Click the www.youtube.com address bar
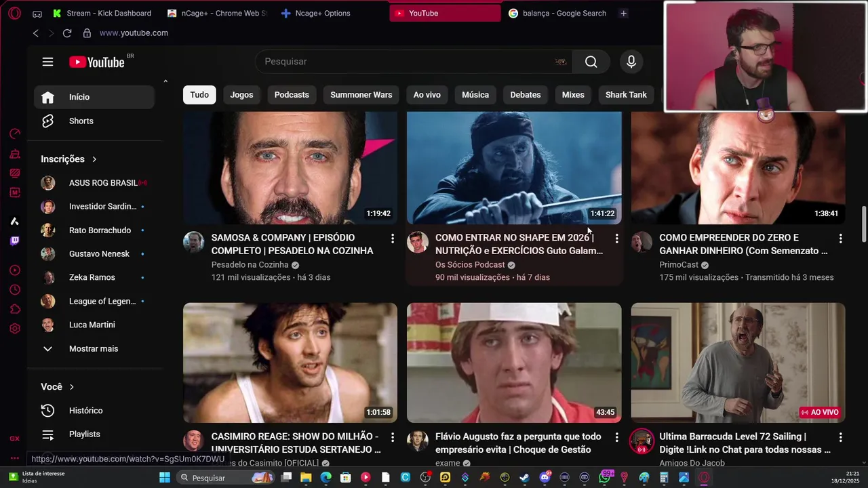The image size is (868, 488). [x=134, y=33]
